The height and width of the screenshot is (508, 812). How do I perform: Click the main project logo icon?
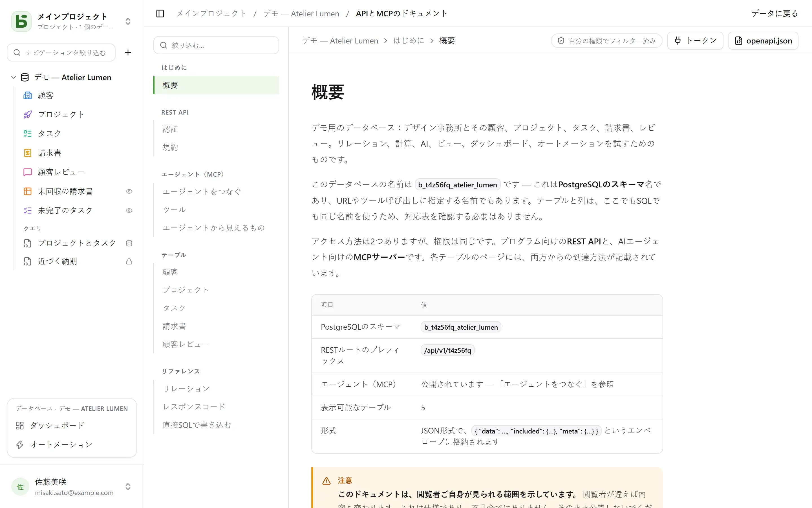(21, 21)
